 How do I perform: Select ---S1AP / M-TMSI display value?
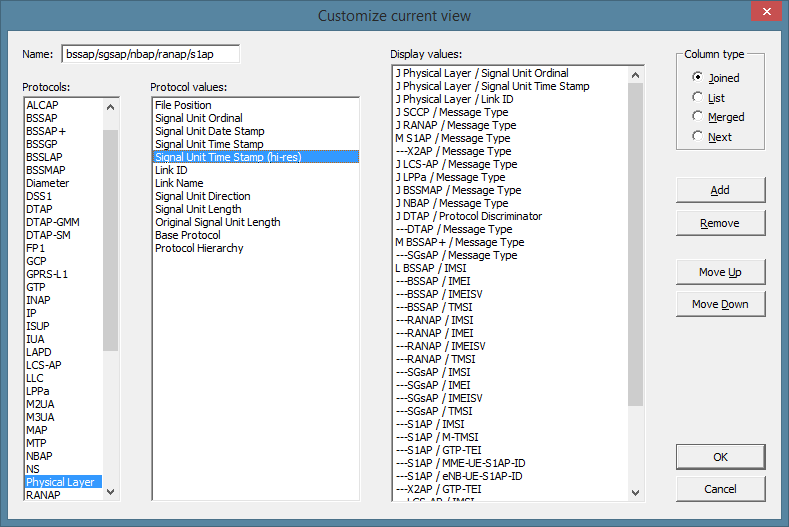(510, 437)
